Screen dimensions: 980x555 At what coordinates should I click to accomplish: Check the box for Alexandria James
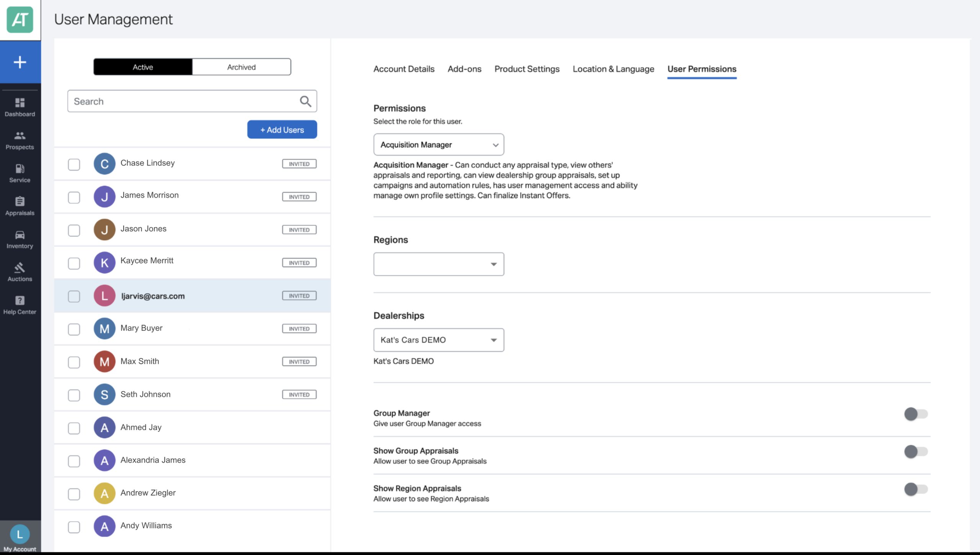(74, 461)
